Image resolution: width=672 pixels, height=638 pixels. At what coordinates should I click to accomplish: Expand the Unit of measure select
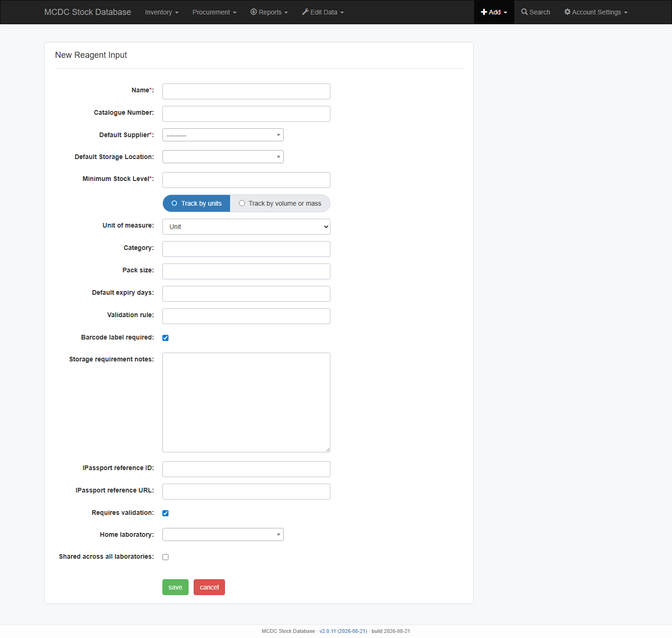246,227
